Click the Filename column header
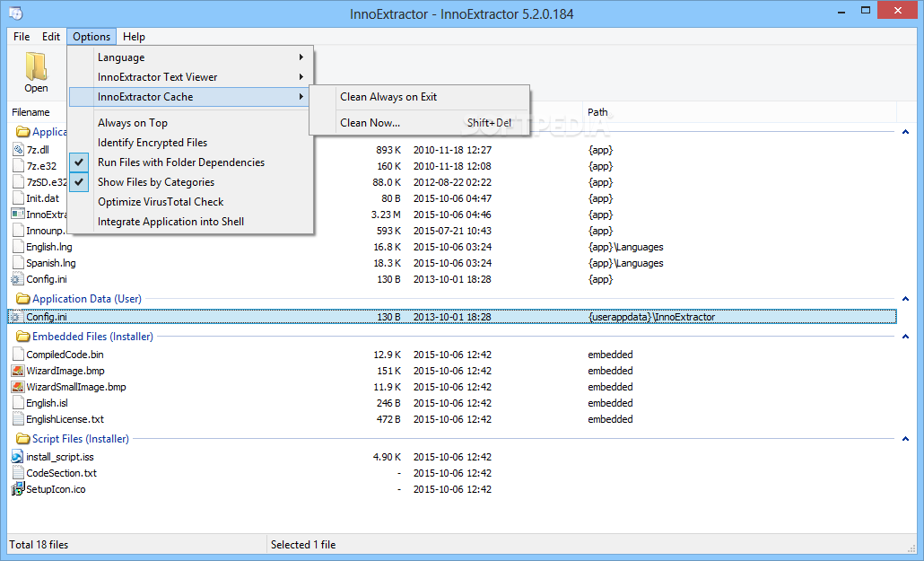 coord(31,112)
